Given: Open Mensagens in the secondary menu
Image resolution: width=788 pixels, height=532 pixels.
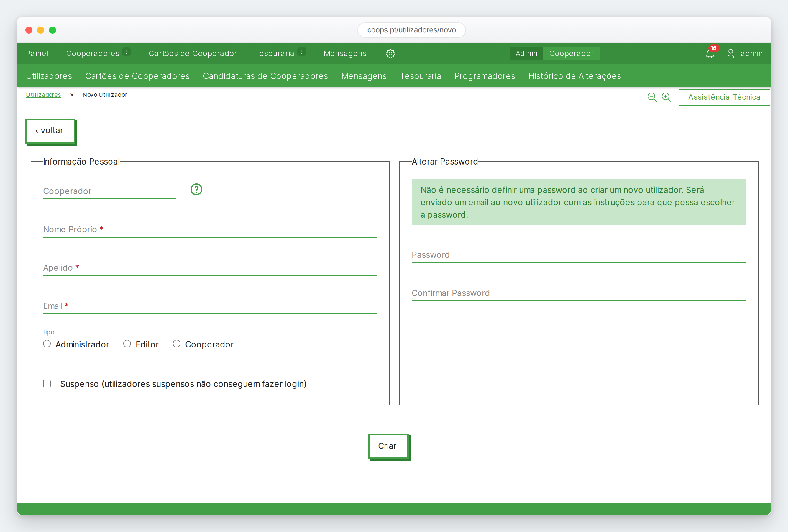Looking at the screenshot, I should tap(364, 76).
